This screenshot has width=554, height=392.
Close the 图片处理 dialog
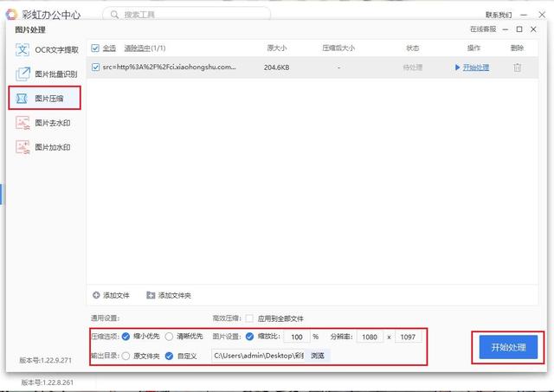533,29
